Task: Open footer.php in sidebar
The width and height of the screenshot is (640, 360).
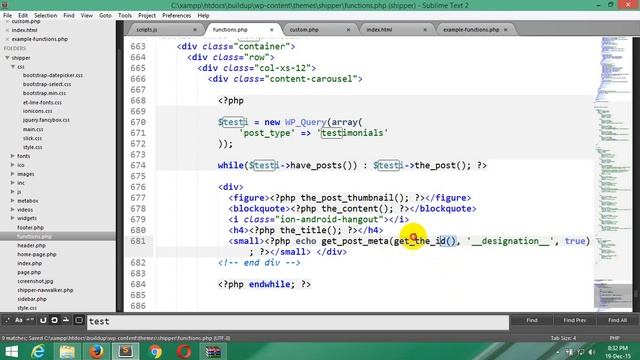Action: click(31, 228)
